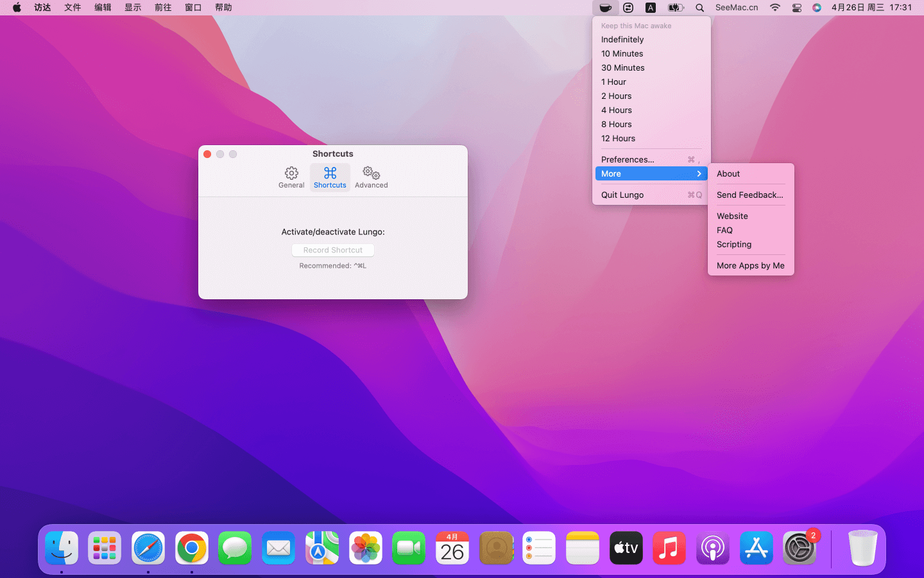This screenshot has width=924, height=578.
Task: Keep Mac awake Indefinitely
Action: click(x=622, y=39)
